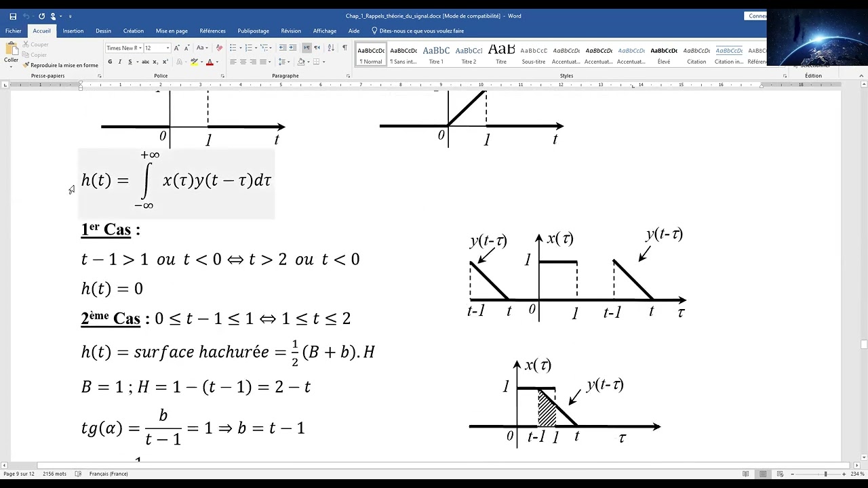
Task: Align the paragraph to the right
Action: pos(253,62)
